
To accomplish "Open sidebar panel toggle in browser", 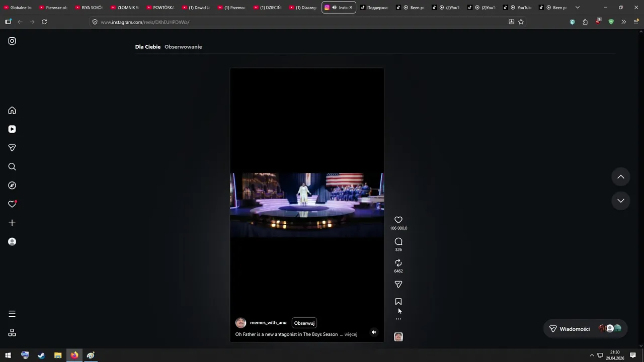I will 8,22.
